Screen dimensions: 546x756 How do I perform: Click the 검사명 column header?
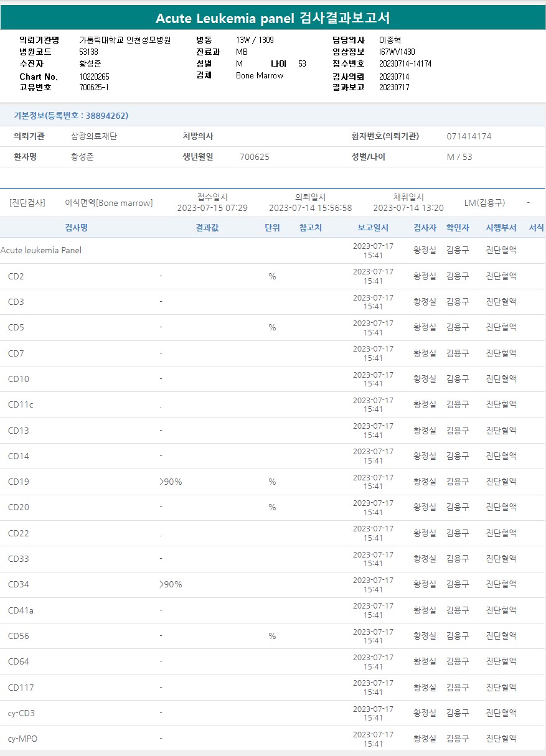tap(76, 228)
